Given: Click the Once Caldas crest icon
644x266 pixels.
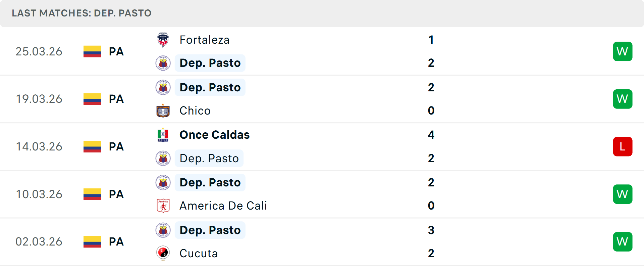Looking at the screenshot, I should point(163,135).
